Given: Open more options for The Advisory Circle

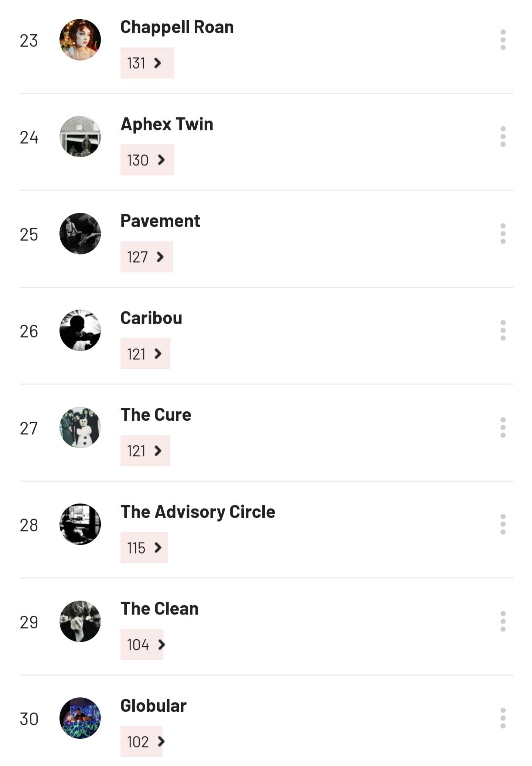Looking at the screenshot, I should coord(503,524).
